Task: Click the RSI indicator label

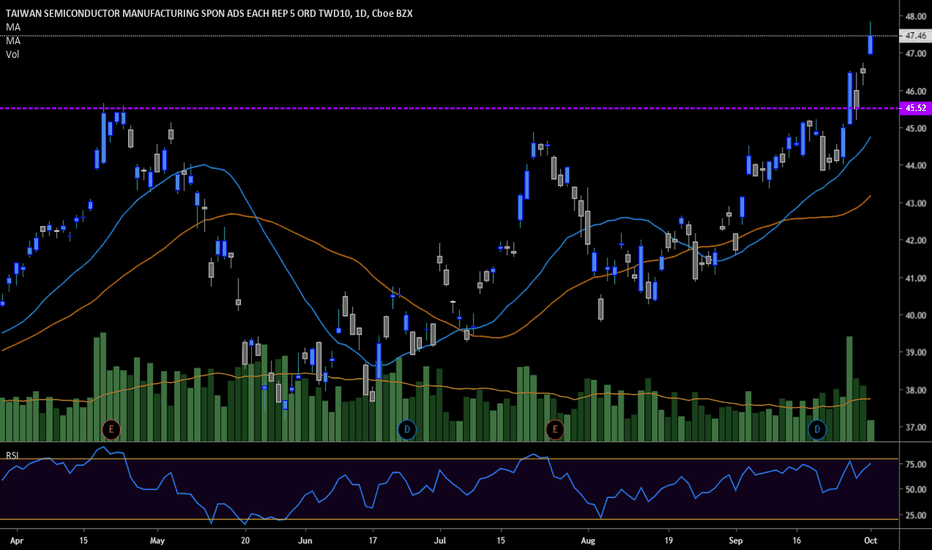Action: pos(12,455)
